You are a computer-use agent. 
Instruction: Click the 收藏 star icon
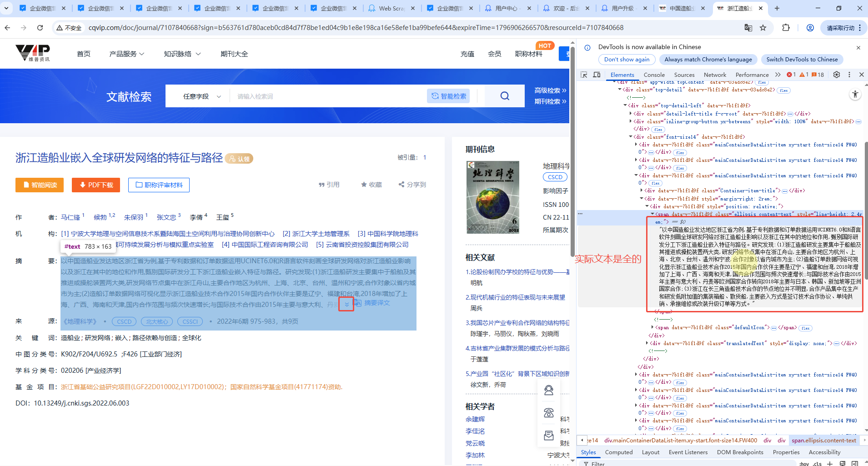(x=371, y=185)
